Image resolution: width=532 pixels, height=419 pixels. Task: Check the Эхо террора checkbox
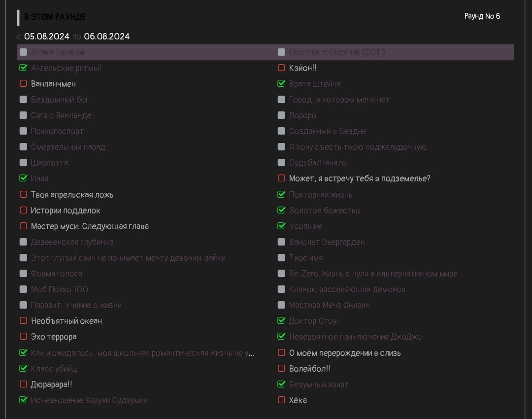pos(23,337)
